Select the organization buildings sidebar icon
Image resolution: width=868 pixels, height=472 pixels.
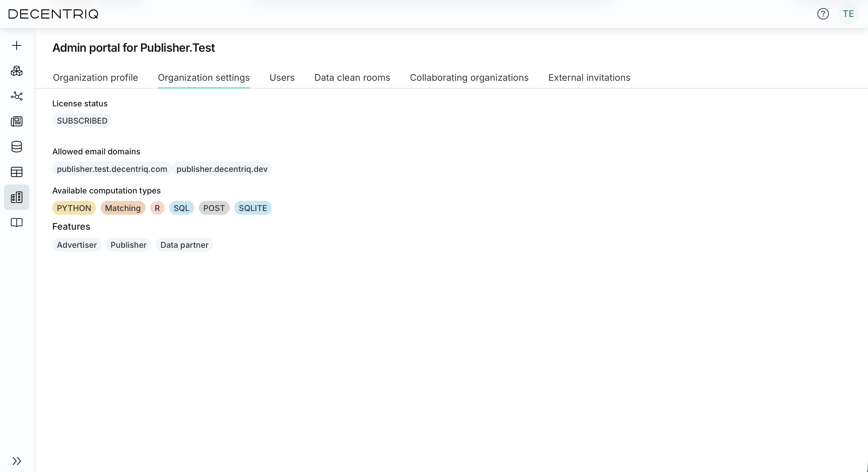[16, 197]
